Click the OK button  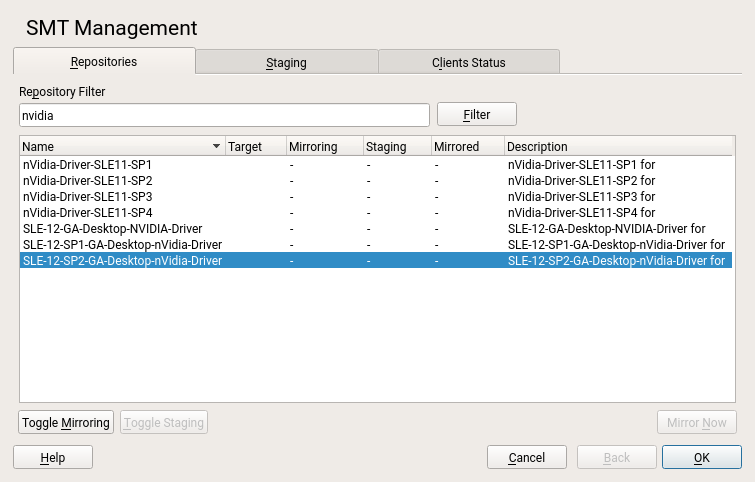click(x=701, y=457)
